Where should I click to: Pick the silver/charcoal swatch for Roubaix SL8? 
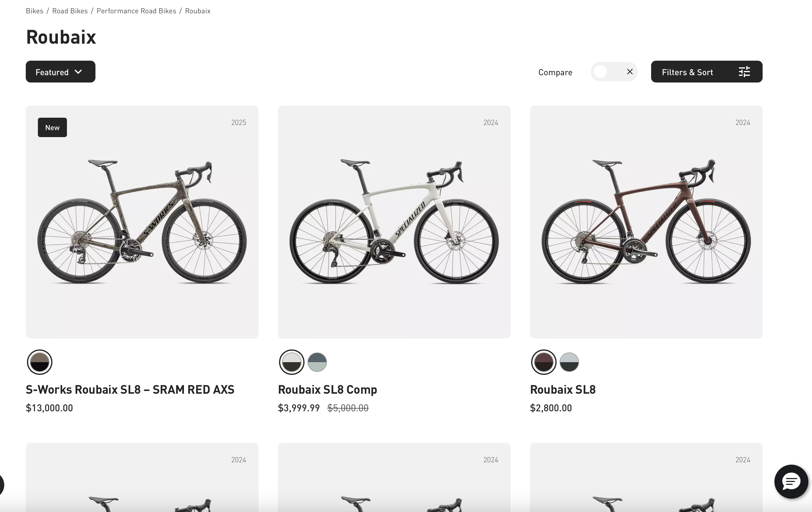tap(569, 362)
